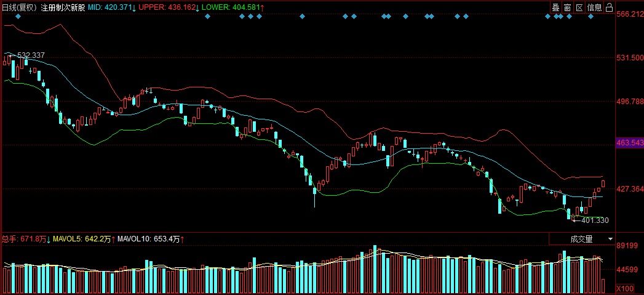Viewport: 644px width, 295px height.
Task: Click the 496.788 price axis label
Action: point(630,101)
